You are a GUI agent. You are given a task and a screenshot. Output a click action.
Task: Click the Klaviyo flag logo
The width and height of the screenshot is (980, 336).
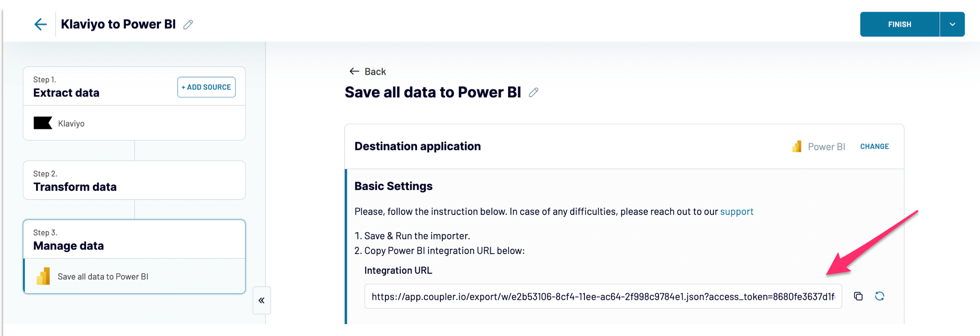[x=43, y=123]
